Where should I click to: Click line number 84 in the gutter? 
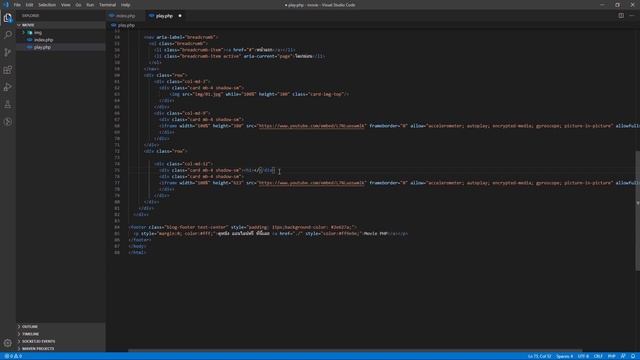(x=117, y=227)
